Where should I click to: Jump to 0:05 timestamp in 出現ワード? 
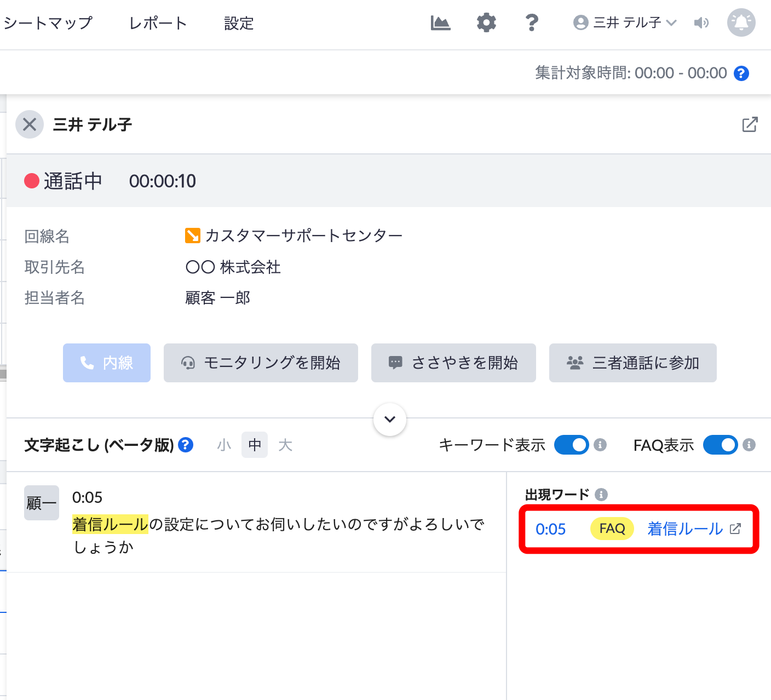550,529
